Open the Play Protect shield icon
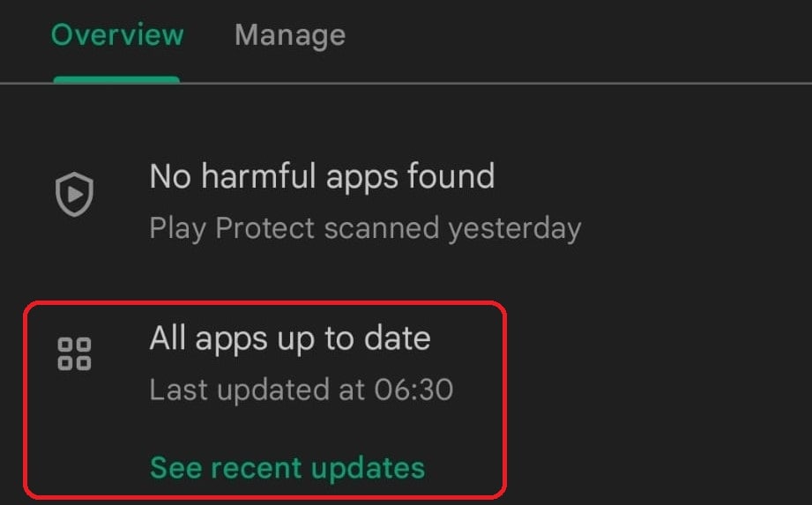 pos(75,194)
